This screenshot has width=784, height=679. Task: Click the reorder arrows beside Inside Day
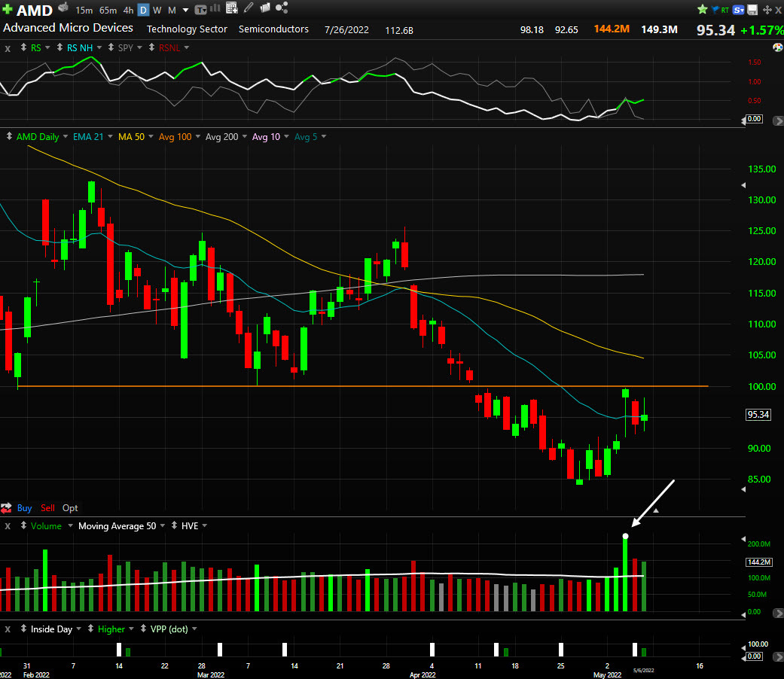coord(23,629)
